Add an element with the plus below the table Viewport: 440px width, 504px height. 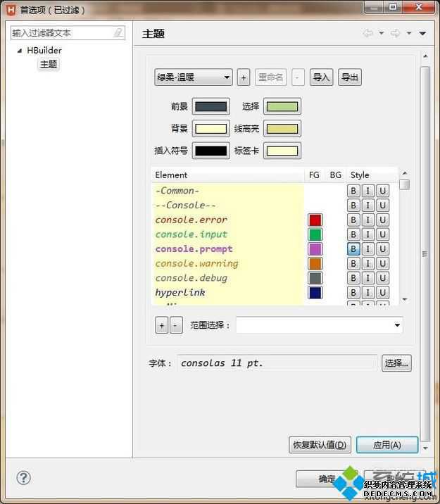pos(162,325)
